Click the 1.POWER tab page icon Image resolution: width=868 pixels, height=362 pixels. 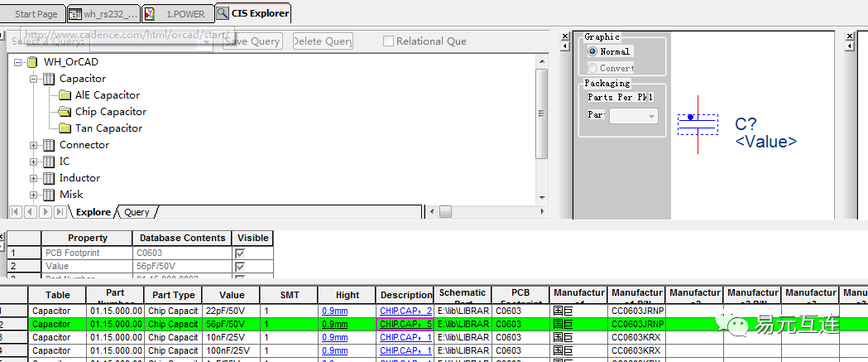[x=148, y=14]
